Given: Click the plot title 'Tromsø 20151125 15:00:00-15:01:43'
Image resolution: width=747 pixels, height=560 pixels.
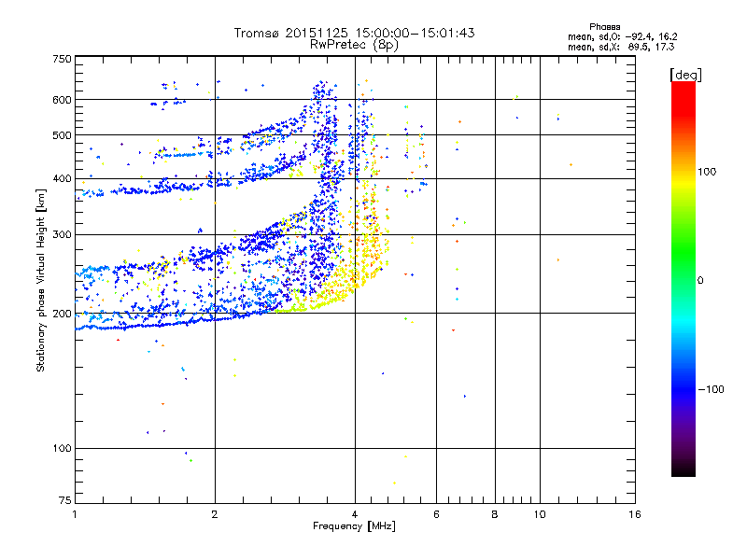Looking at the screenshot, I should pos(354,33).
